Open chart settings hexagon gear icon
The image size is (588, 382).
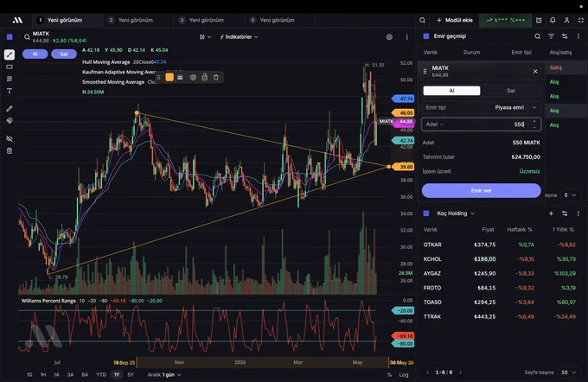tap(389, 37)
